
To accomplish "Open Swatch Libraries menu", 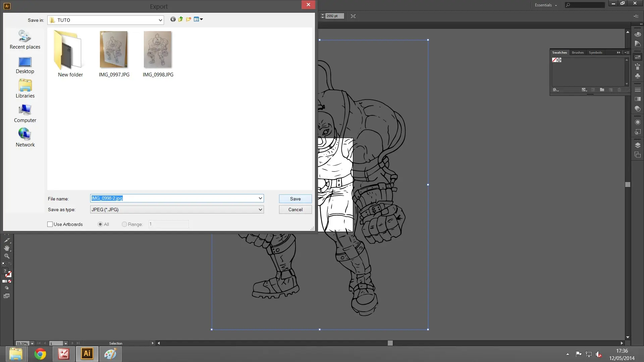I will click(x=556, y=90).
